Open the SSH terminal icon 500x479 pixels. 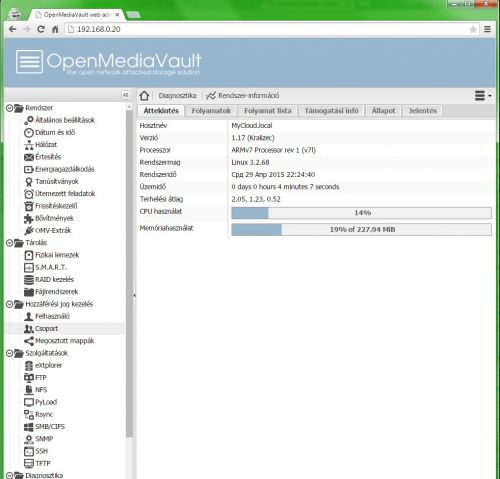(x=29, y=451)
